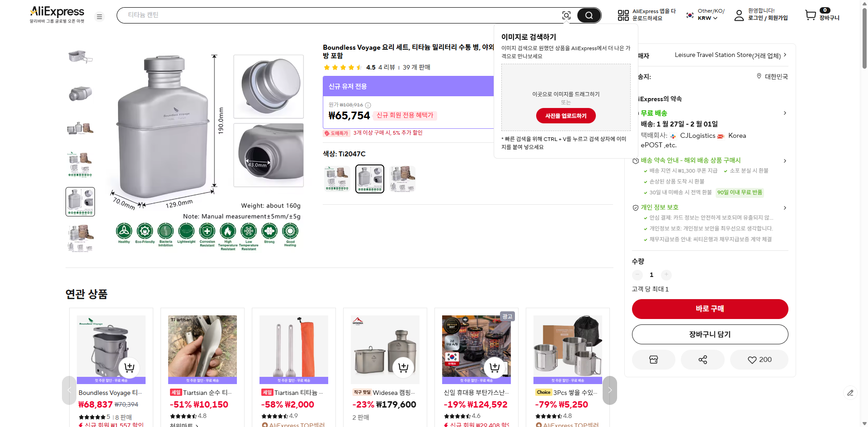Image resolution: width=868 pixels, height=427 pixels.
Task: Expand the free shipping details
Action: (x=785, y=113)
